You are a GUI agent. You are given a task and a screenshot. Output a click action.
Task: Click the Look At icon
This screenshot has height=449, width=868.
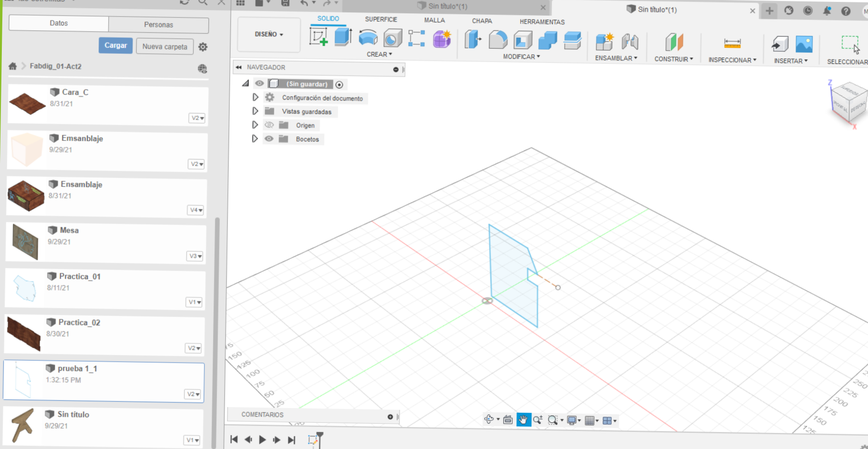[x=508, y=420]
